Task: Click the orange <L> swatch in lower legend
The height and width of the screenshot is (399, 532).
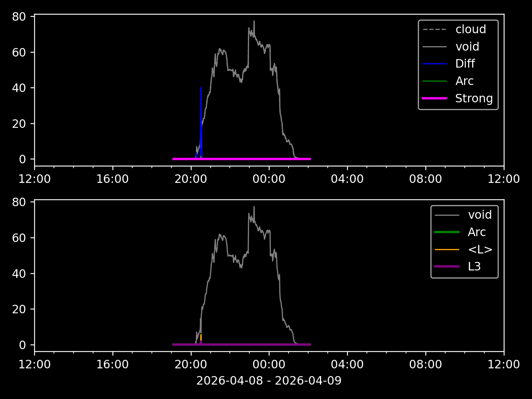Action: click(x=447, y=250)
